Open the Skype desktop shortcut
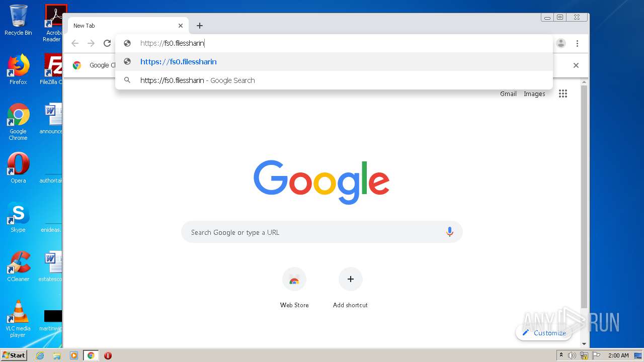 [18, 217]
